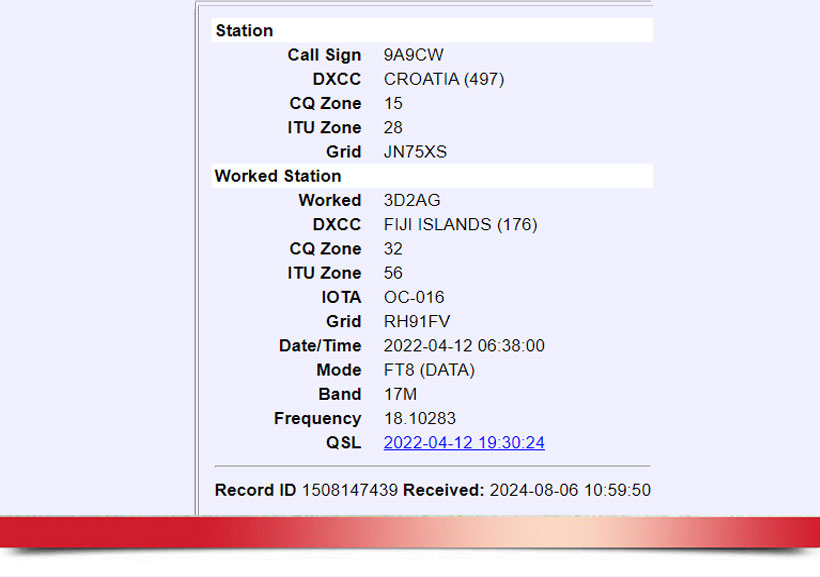
Task: Select the Band value 17M
Action: (400, 394)
